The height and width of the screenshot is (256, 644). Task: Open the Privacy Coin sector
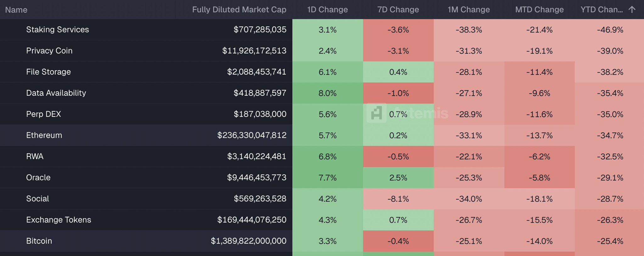(49, 51)
